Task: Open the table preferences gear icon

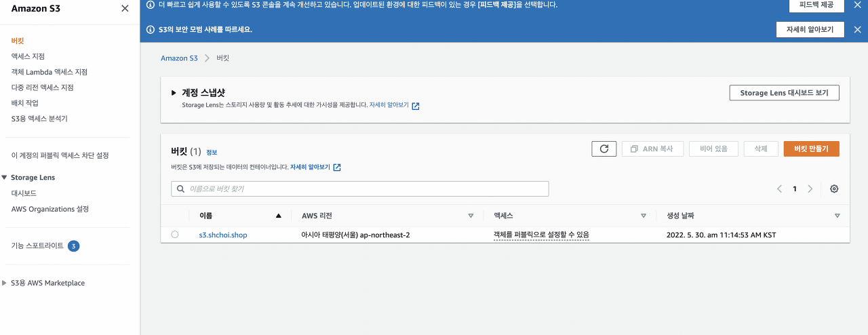Action: (834, 189)
